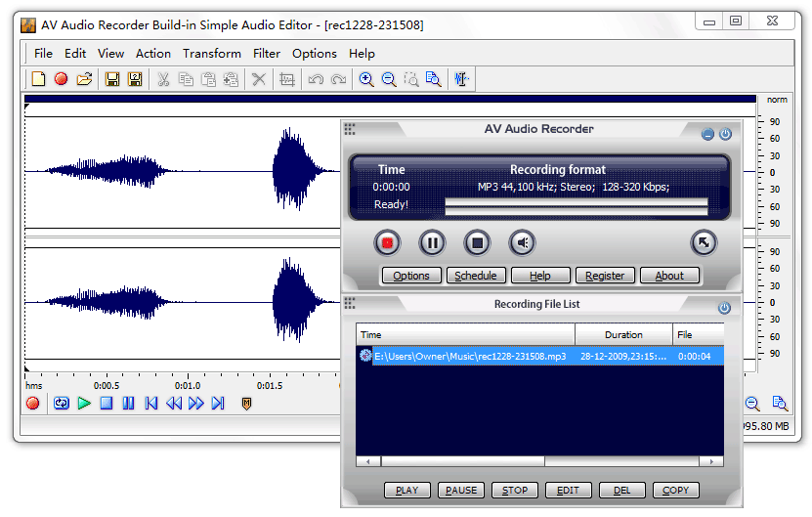Click the red record button in AV Audio Recorder
Image resolution: width=812 pixels, height=517 pixels.
388,242
